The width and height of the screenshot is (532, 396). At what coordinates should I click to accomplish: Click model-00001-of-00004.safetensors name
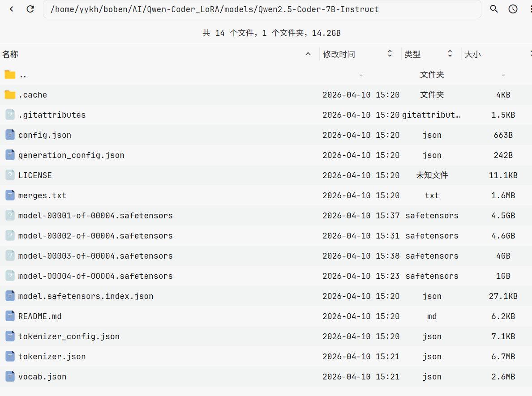[x=95, y=216]
